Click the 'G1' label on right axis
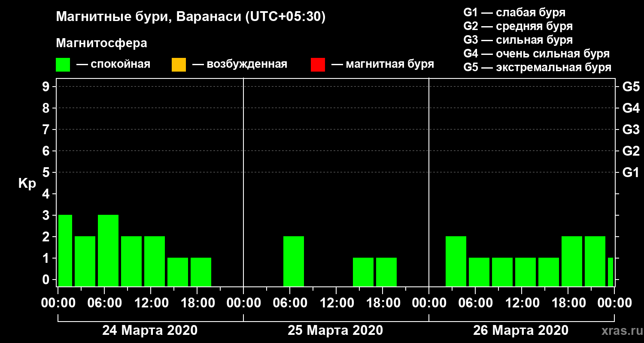The image size is (644, 343). pos(631,172)
